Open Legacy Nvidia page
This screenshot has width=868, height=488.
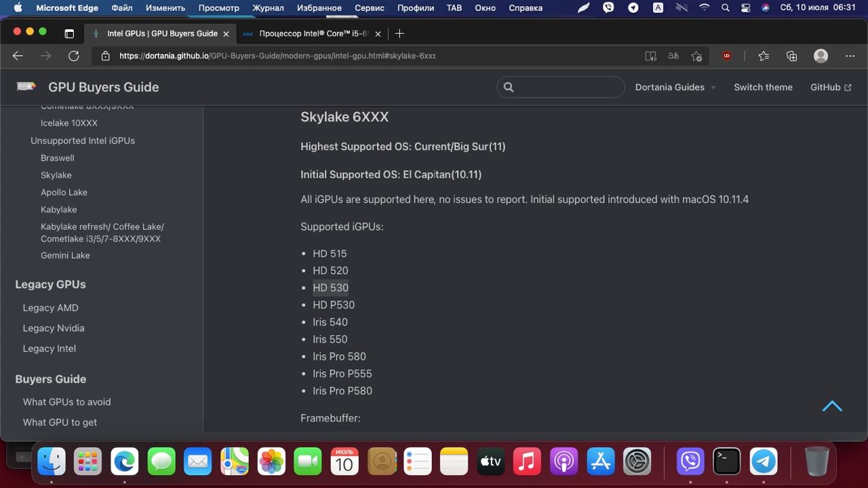(54, 328)
